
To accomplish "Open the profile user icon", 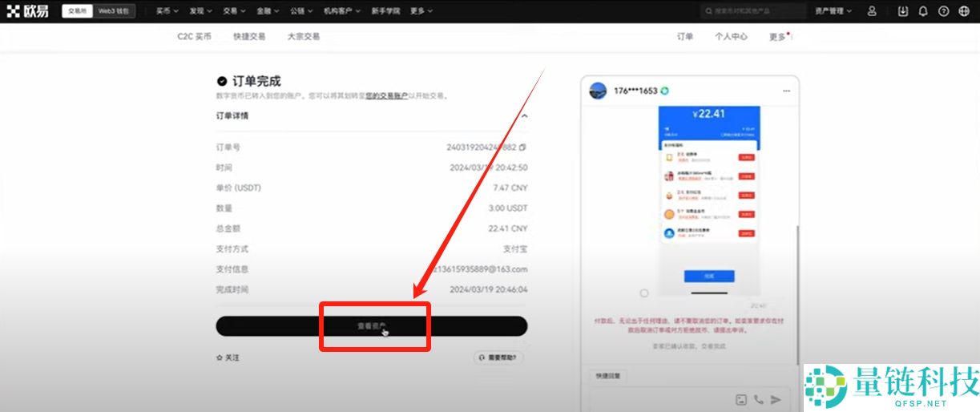I will click(872, 11).
